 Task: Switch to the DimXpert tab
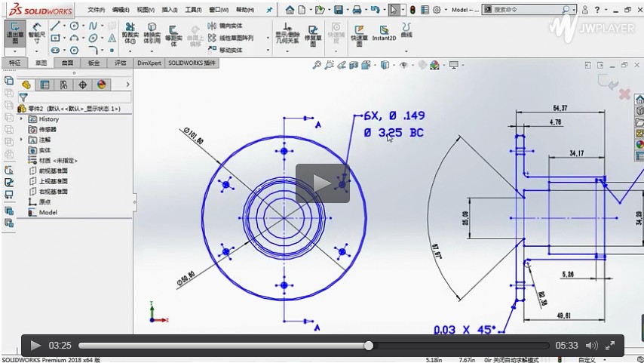point(148,63)
